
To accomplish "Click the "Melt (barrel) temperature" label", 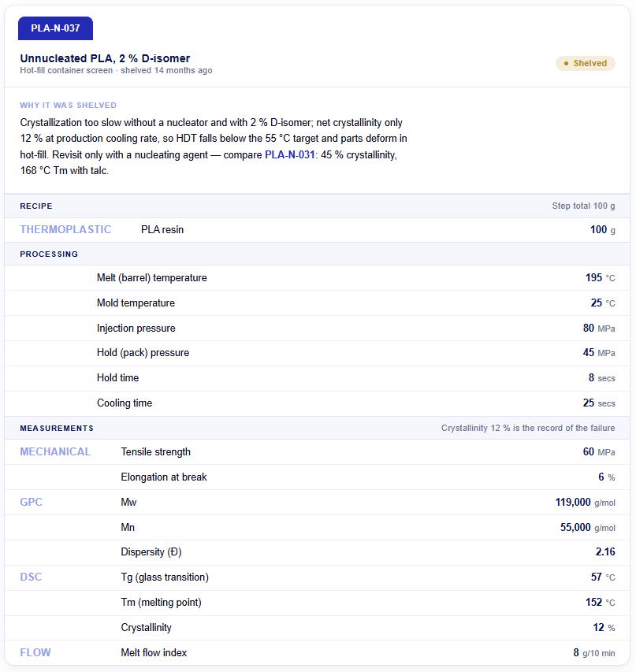I will [x=152, y=278].
